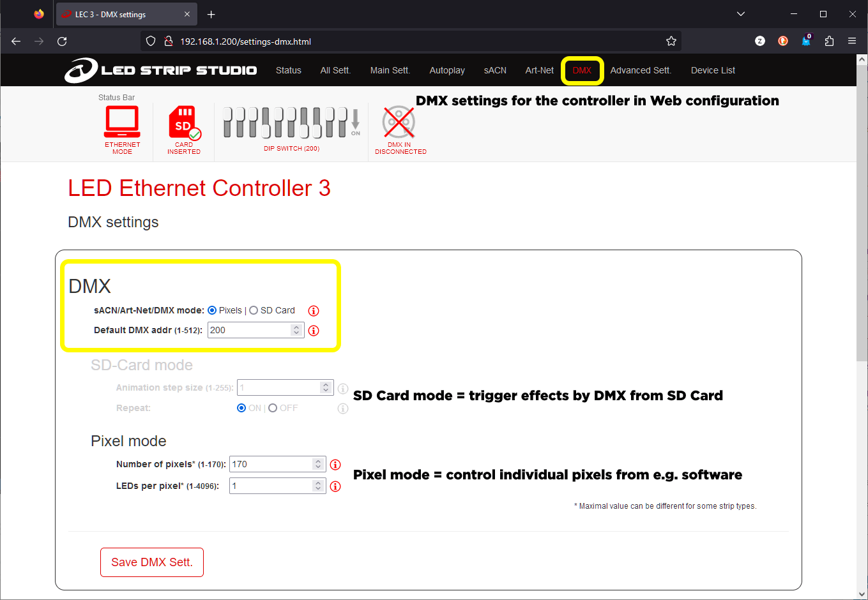
Task: Open the Advanced Sett. nav tab
Action: pyautogui.click(x=641, y=70)
